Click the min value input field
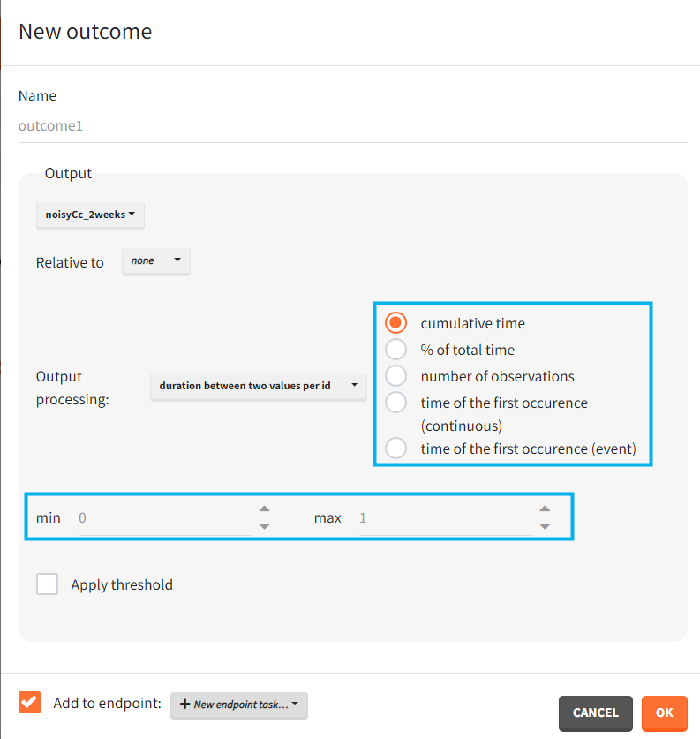 163,518
